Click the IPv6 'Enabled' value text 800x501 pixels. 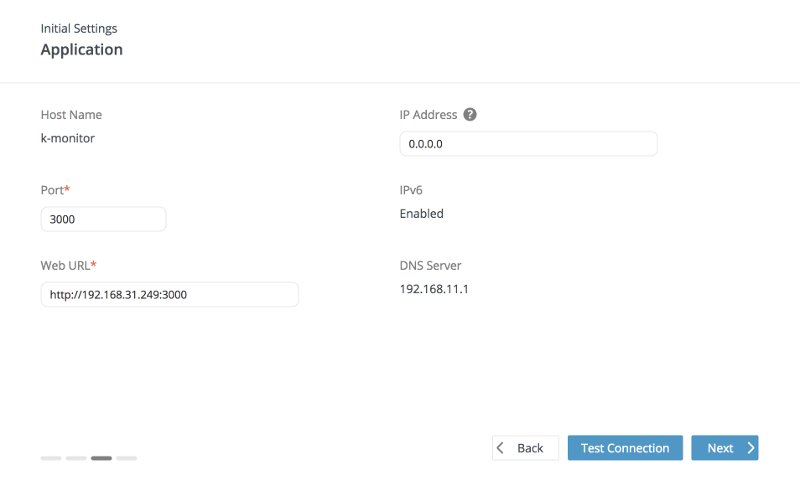[x=421, y=214]
